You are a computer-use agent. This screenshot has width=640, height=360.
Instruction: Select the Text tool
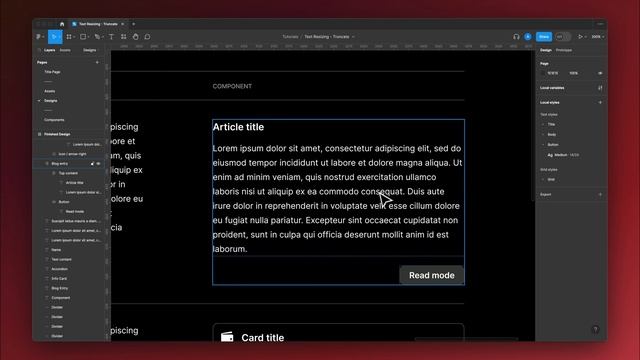pos(111,37)
